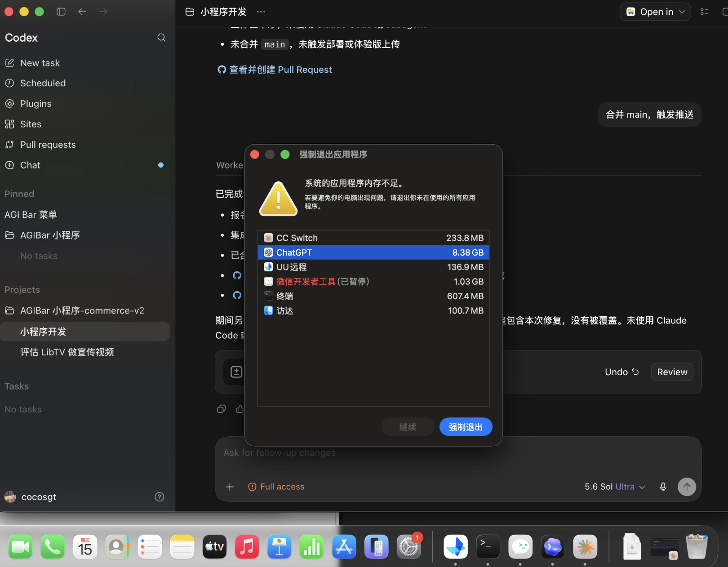The width and height of the screenshot is (728, 567).
Task: Select 访达 in the force quit list
Action: [373, 310]
